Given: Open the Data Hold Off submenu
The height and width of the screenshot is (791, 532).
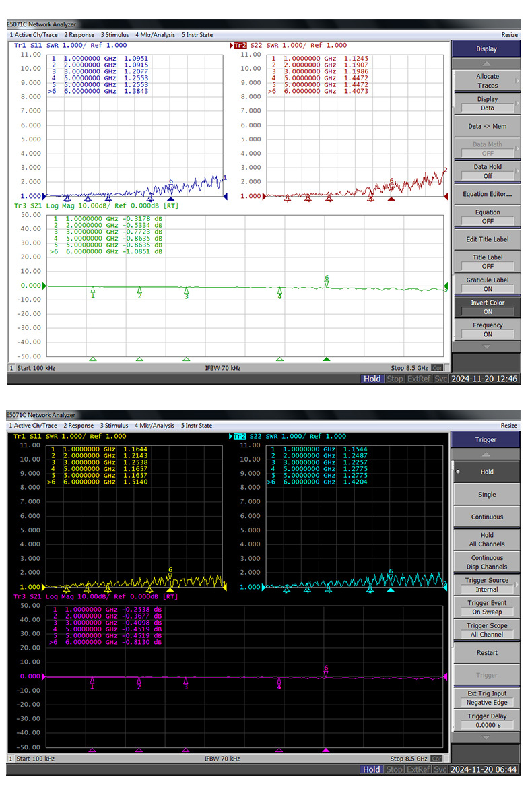Looking at the screenshot, I should [x=487, y=171].
